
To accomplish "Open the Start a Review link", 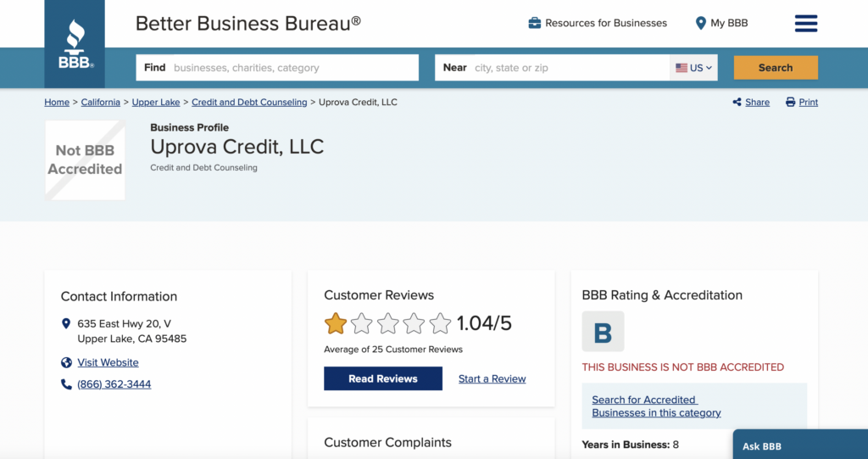I will tap(492, 378).
